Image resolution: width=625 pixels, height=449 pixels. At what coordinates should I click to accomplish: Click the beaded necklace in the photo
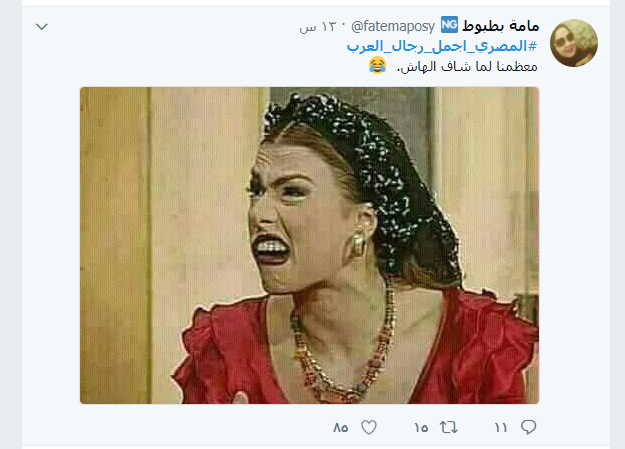[x=339, y=359]
